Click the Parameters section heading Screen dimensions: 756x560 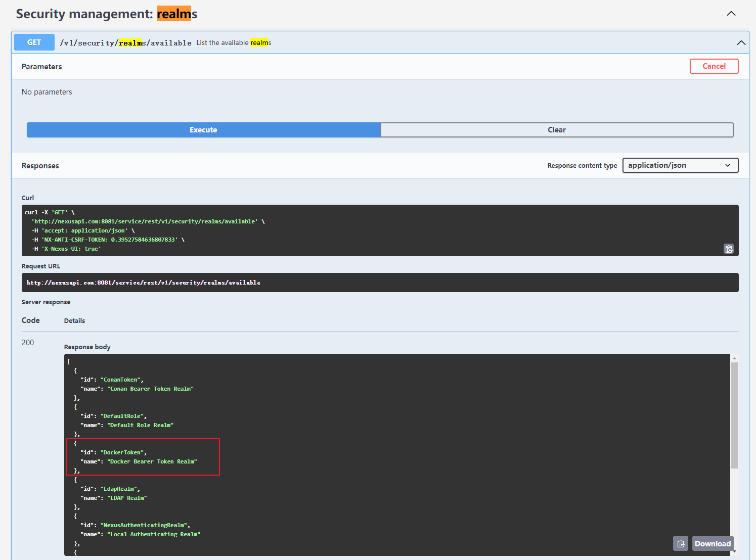41,67
